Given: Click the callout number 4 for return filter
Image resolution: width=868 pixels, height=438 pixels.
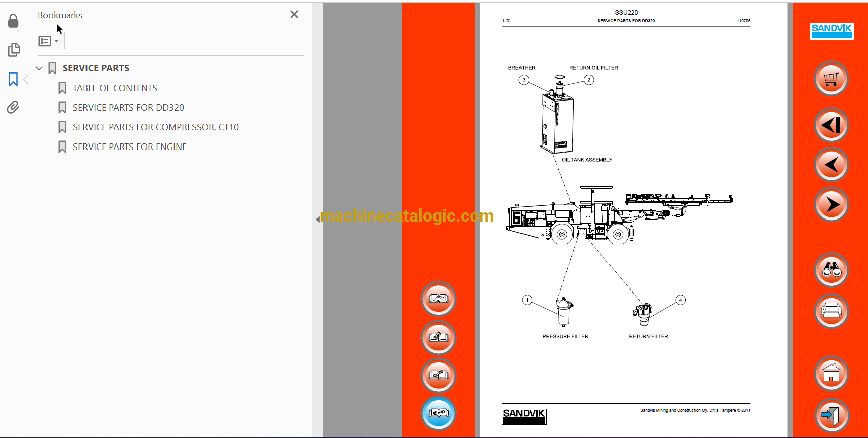Looking at the screenshot, I should tap(680, 300).
